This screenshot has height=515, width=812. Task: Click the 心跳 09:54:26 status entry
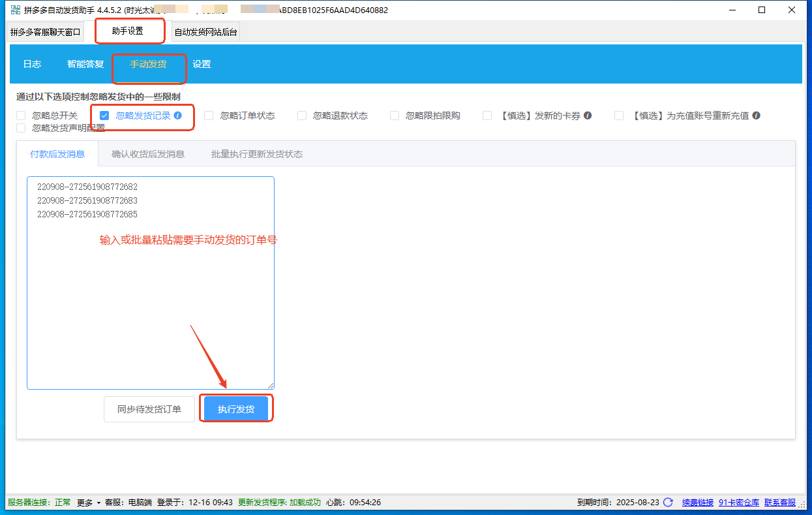353,502
